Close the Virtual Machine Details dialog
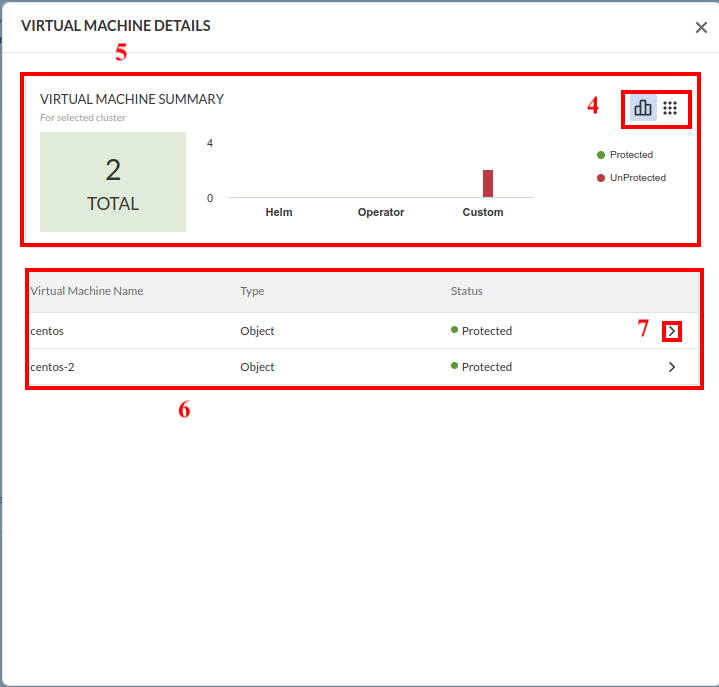This screenshot has height=687, width=719. coord(701,28)
